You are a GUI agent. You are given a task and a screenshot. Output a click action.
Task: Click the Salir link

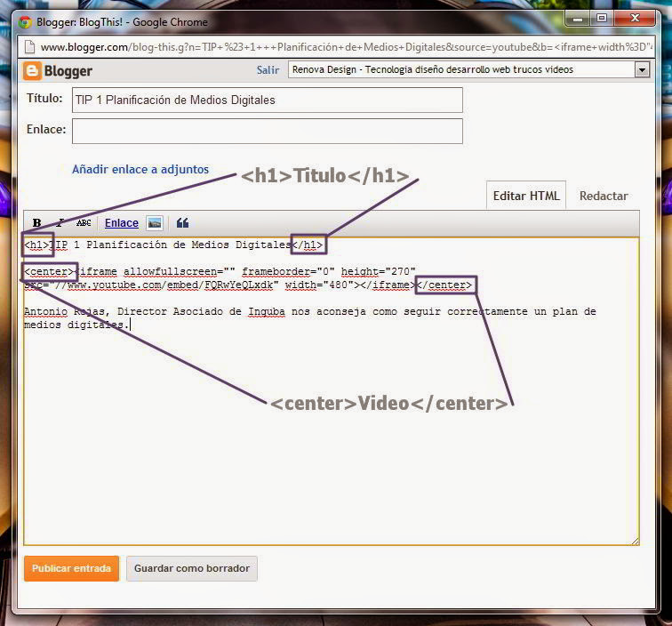click(x=268, y=70)
